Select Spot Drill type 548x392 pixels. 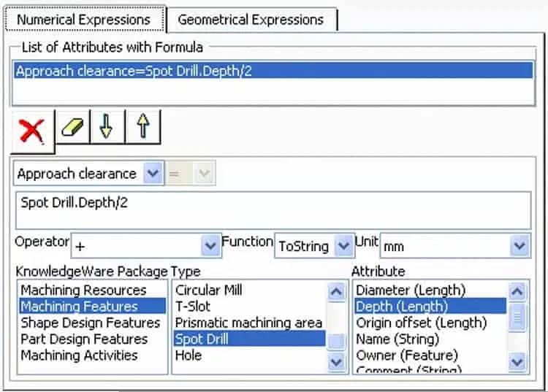point(250,339)
